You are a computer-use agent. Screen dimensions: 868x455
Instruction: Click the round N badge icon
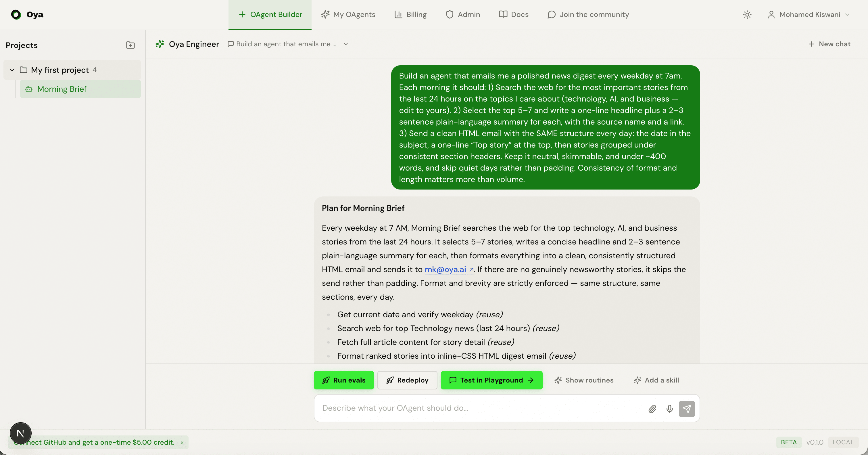point(21,433)
